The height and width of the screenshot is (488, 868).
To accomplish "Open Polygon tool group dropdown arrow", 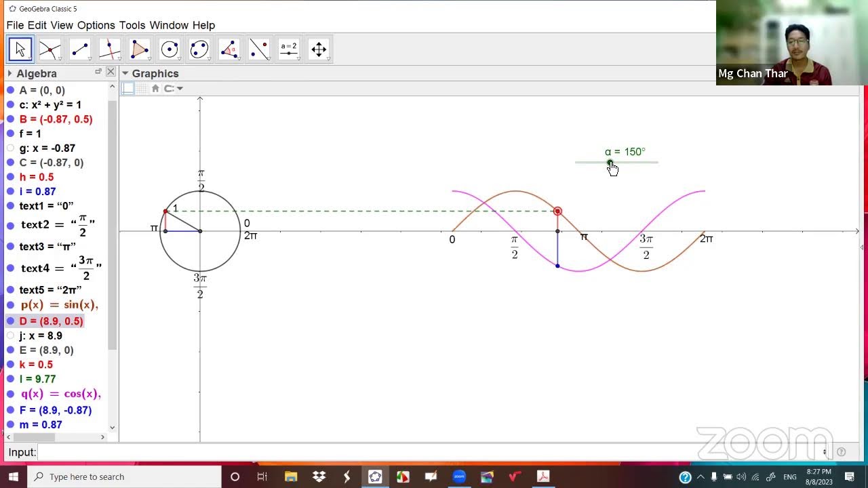I will [x=150, y=60].
